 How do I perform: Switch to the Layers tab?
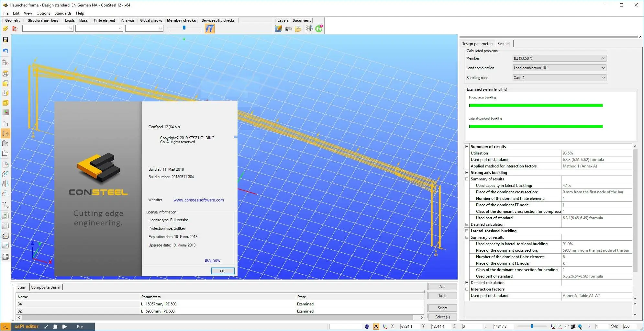(283, 20)
